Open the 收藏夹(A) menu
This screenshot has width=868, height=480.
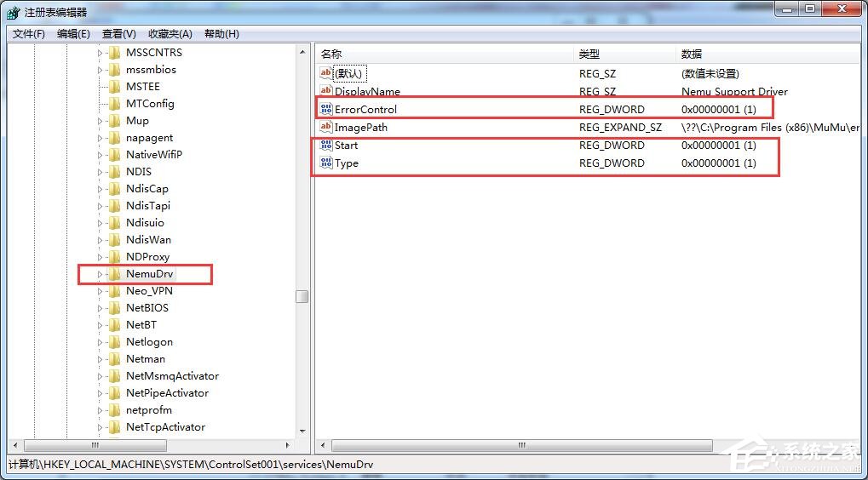170,34
